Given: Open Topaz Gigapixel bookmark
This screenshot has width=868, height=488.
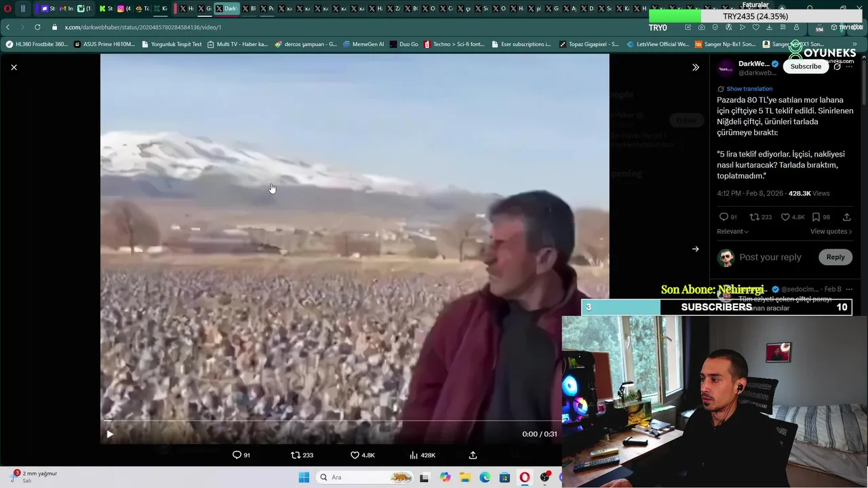Looking at the screenshot, I should tap(589, 44).
